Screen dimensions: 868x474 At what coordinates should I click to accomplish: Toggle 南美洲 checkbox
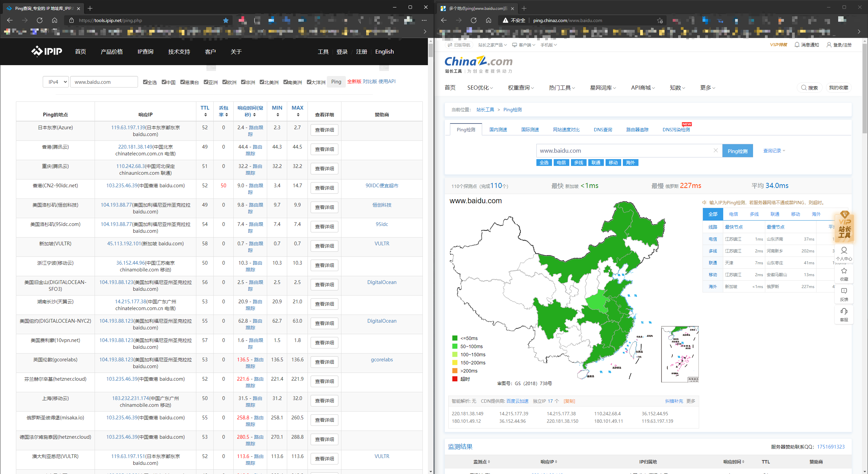[x=285, y=82]
